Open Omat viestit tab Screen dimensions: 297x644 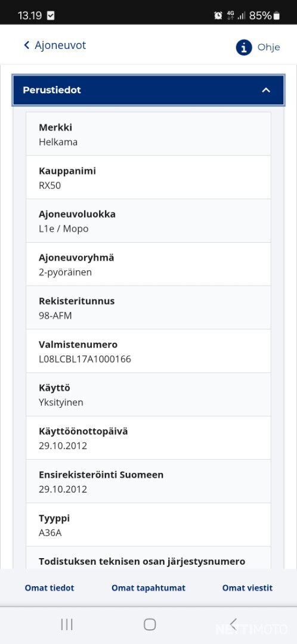(x=247, y=588)
